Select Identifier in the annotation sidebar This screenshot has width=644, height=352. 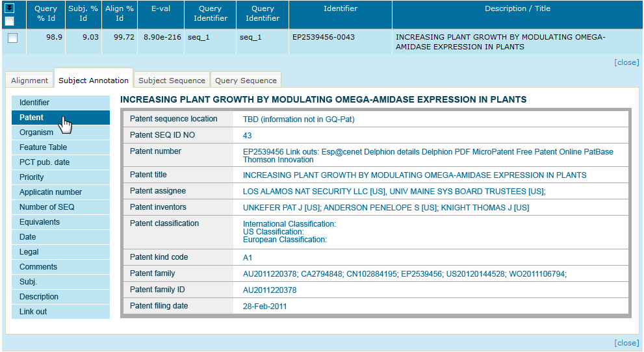pos(61,103)
